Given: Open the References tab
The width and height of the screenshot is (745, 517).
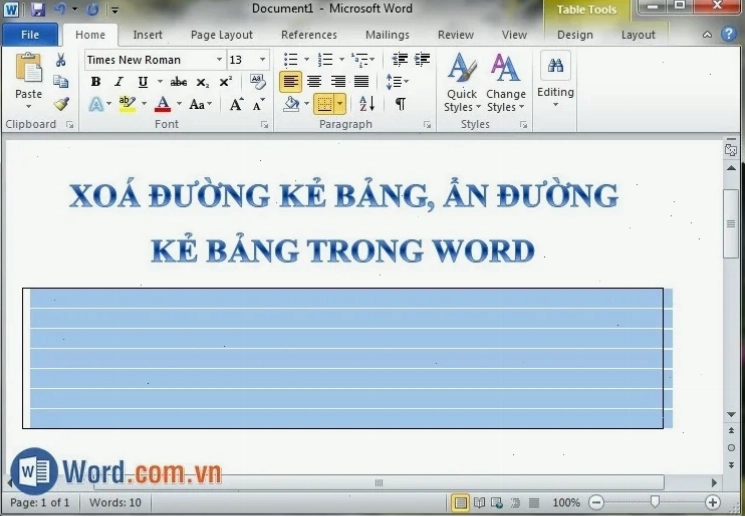Looking at the screenshot, I should [x=309, y=35].
